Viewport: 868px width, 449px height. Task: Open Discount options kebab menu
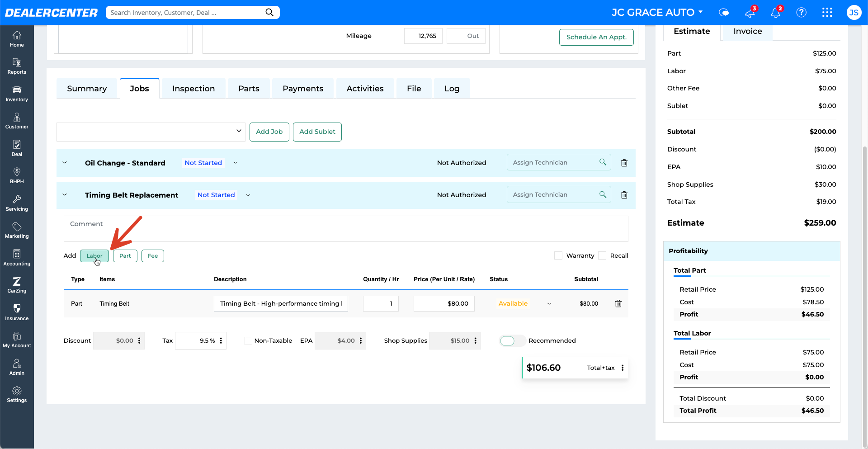139,340
